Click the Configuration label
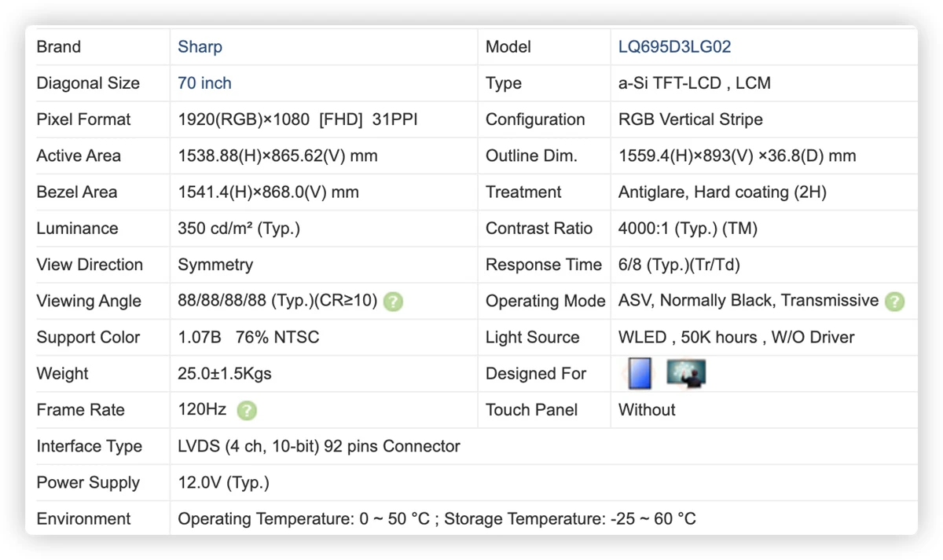943x560 pixels. pos(535,119)
